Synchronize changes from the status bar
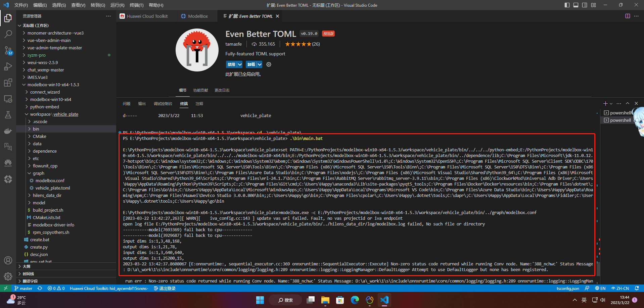 coord(40,288)
